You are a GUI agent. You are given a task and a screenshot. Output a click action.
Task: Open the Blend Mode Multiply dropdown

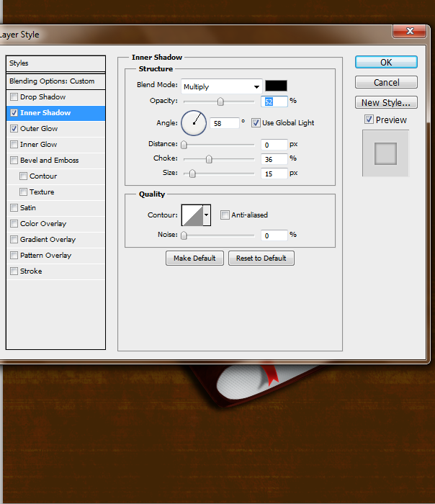click(x=222, y=86)
